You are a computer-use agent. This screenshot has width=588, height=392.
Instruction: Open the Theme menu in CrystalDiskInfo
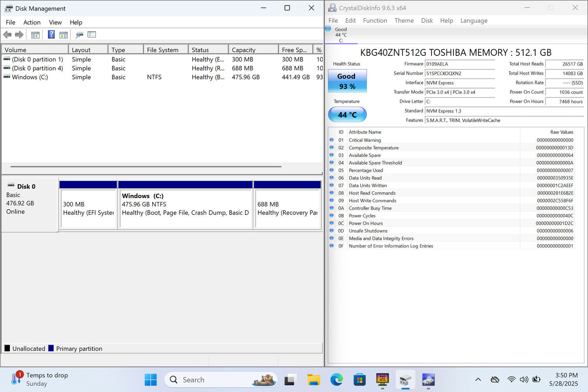click(x=404, y=21)
